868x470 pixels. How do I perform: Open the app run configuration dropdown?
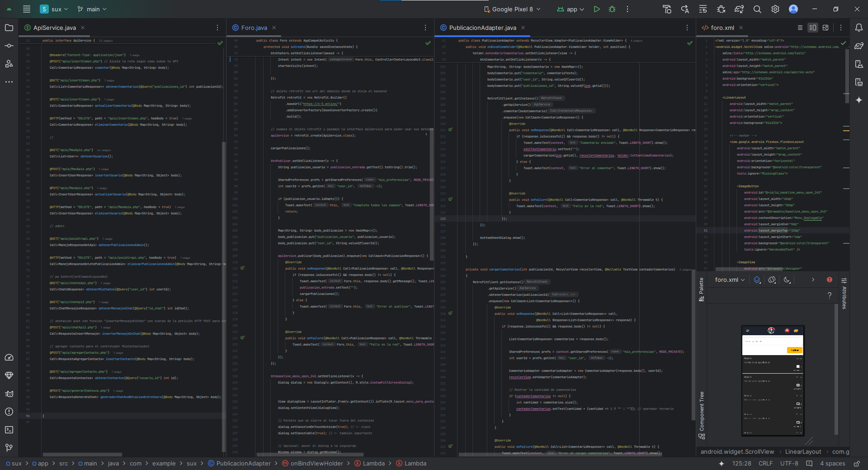[571, 9]
